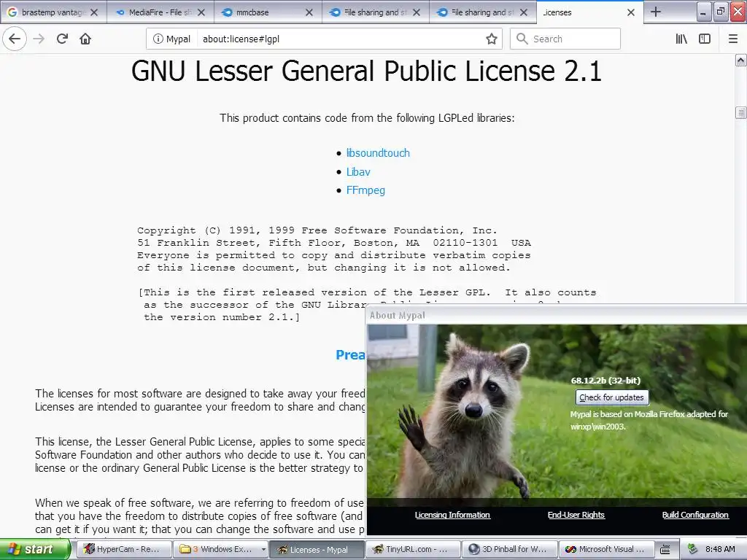The image size is (747, 560).
Task: Switch to Microsoft Visual taskbar item
Action: 606,549
